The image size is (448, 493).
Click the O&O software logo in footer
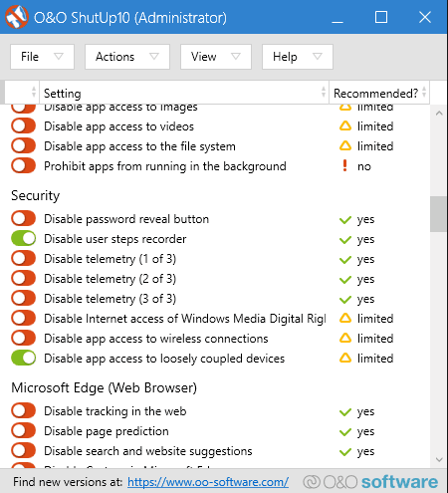tap(370, 482)
